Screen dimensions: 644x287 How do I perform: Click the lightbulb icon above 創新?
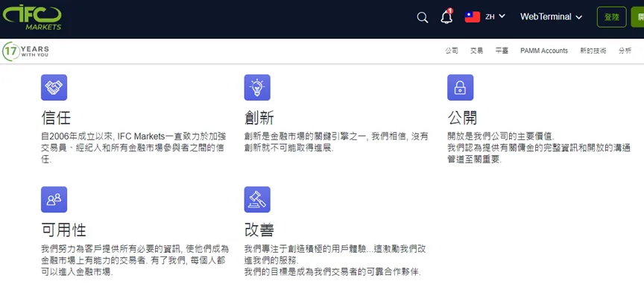[257, 87]
